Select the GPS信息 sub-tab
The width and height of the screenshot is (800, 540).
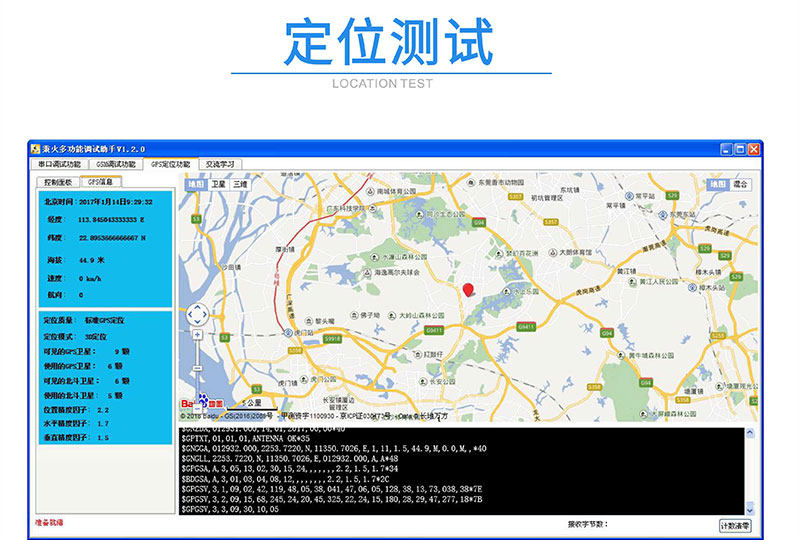[x=101, y=181]
